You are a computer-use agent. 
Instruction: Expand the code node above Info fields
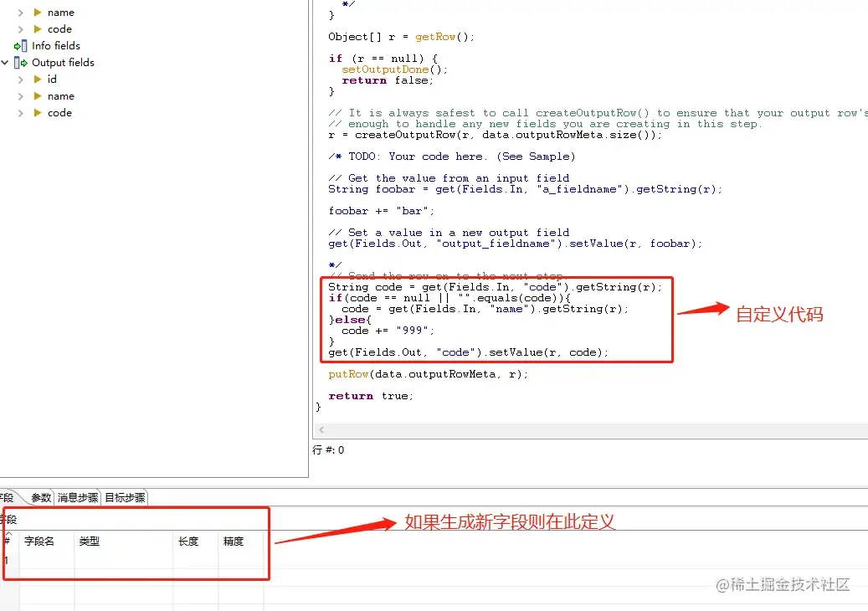point(20,28)
